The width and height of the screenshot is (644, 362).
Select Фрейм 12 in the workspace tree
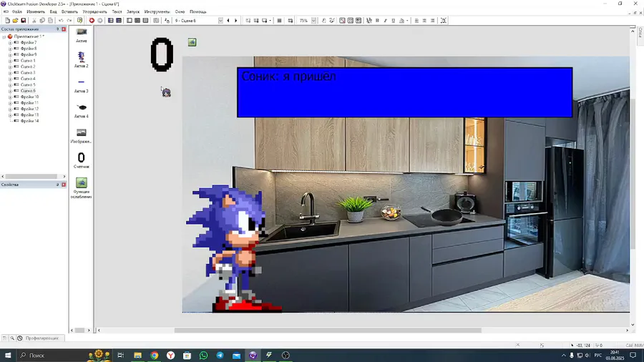point(29,109)
